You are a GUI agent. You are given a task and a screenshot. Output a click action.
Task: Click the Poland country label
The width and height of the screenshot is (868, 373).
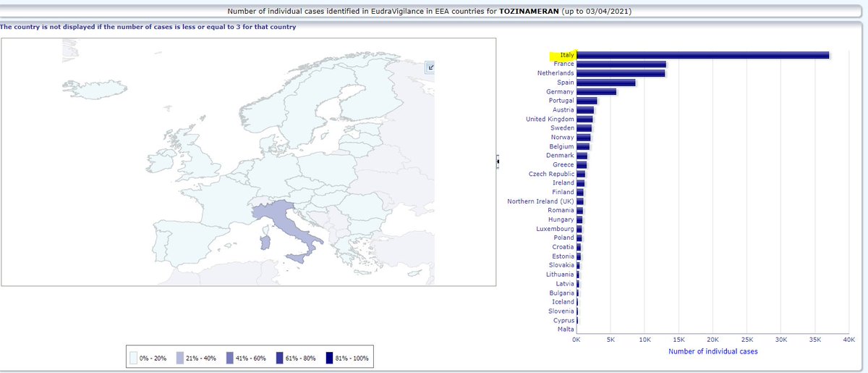pos(563,238)
